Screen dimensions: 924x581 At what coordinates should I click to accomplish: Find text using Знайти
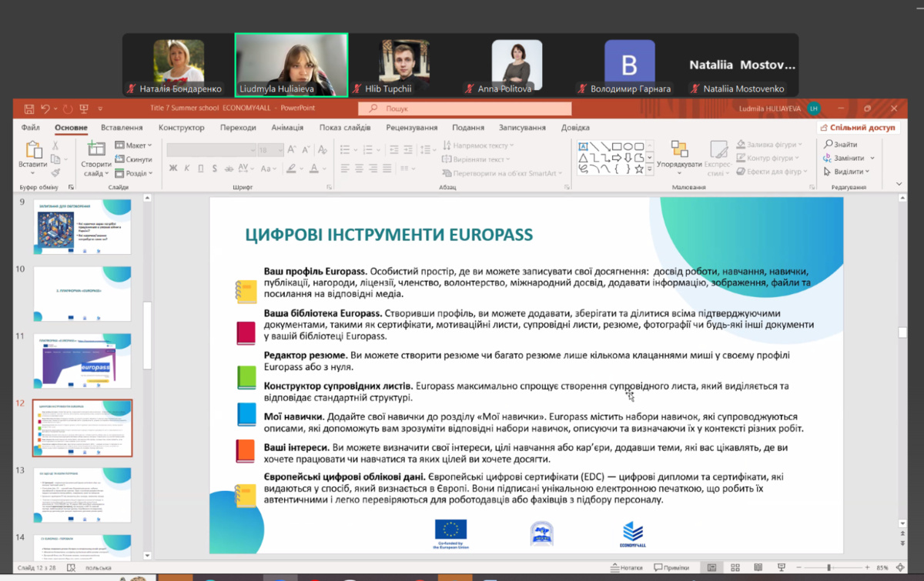pyautogui.click(x=840, y=145)
